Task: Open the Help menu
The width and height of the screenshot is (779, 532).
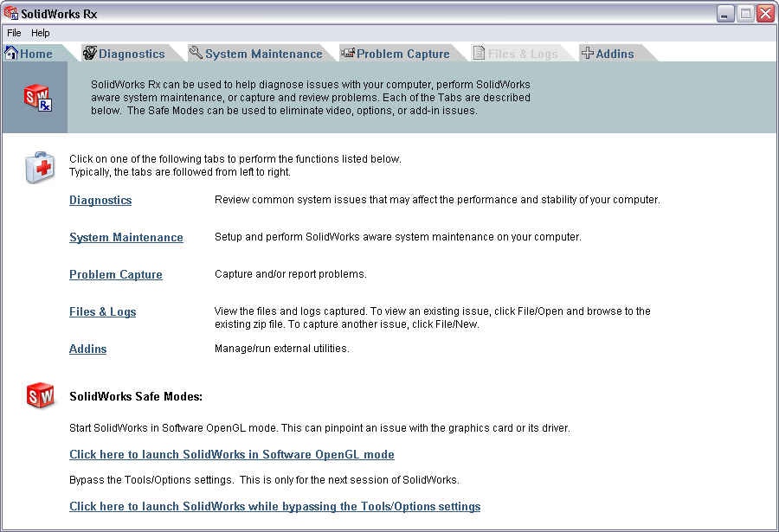Action: click(x=40, y=33)
